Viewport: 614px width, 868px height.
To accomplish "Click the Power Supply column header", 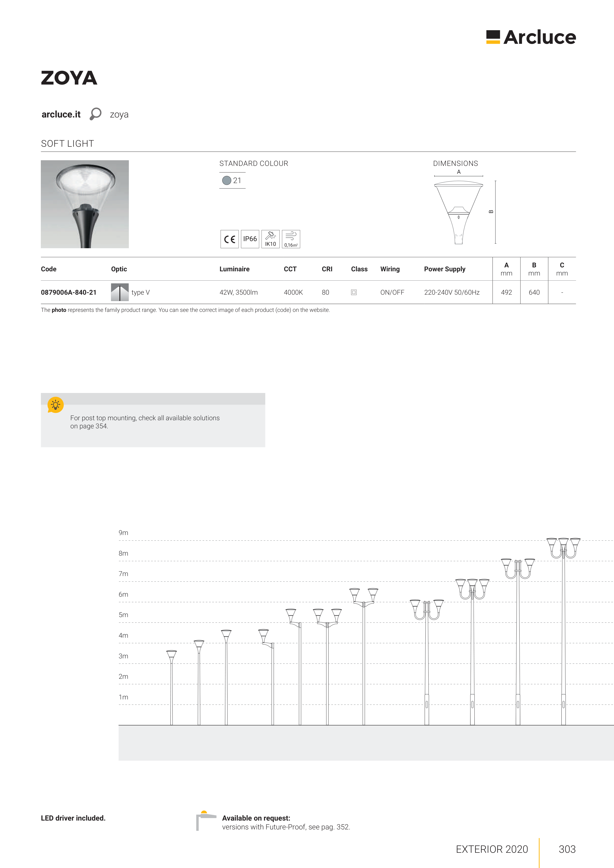I will (445, 269).
